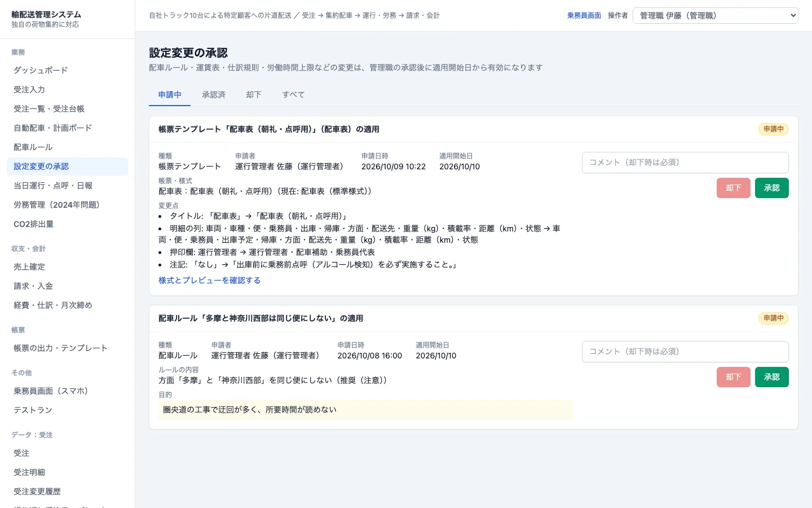Approve the 帳票テンプレート request
Image resolution: width=812 pixels, height=508 pixels.
pyautogui.click(x=771, y=188)
